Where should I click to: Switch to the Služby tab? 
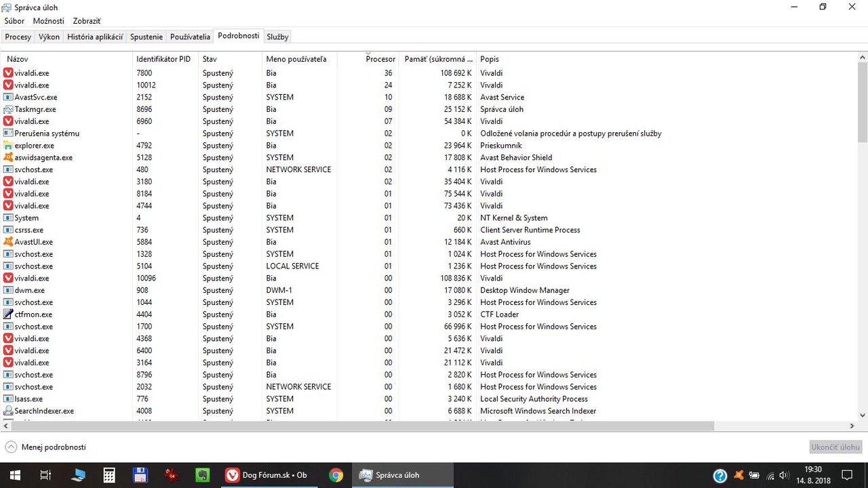[x=277, y=37]
